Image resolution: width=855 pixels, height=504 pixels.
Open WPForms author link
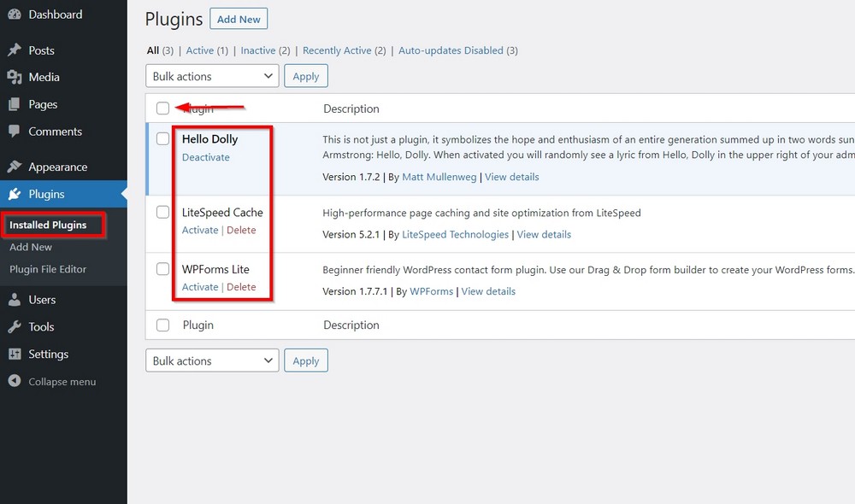click(431, 291)
